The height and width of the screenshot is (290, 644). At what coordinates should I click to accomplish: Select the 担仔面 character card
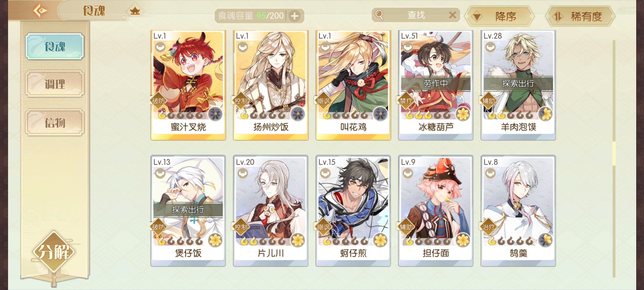pyautogui.click(x=436, y=211)
